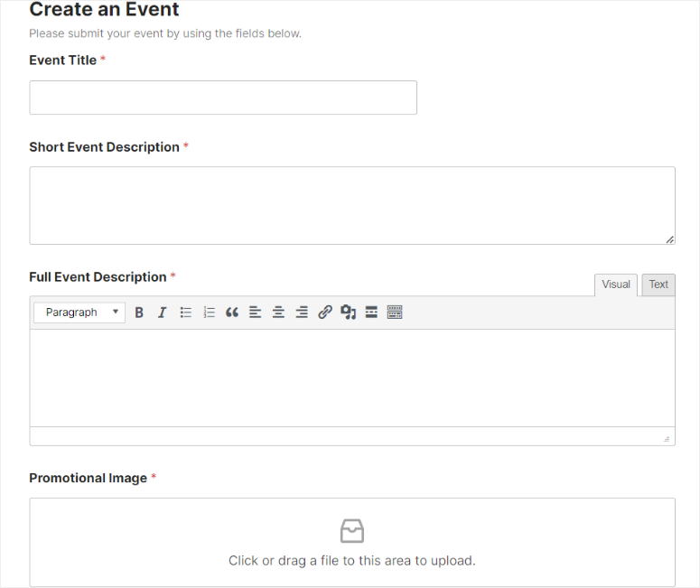Click 'Click or drag a file' upload text
Image resolution: width=700 pixels, height=588 pixels.
[352, 560]
